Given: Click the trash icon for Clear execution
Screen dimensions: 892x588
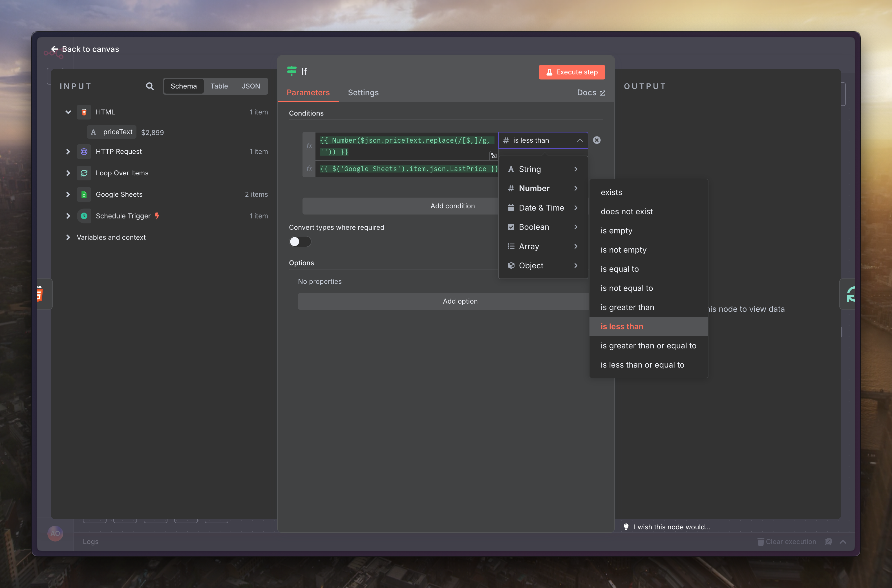Looking at the screenshot, I should (x=760, y=541).
